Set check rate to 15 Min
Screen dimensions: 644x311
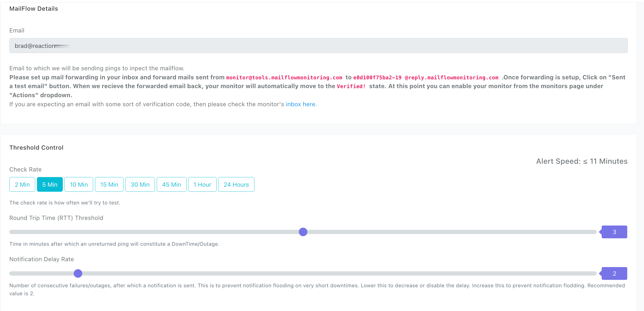(x=109, y=185)
